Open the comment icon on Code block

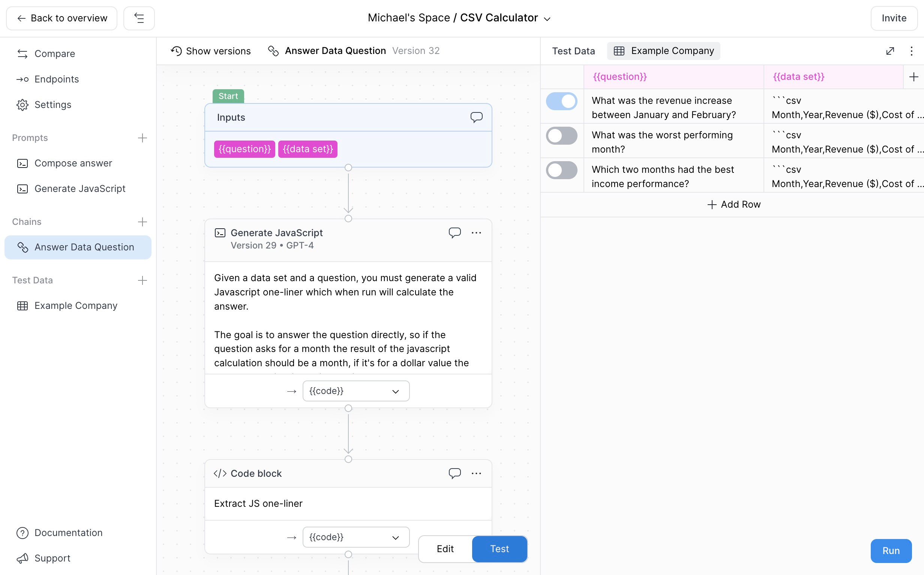click(x=454, y=473)
